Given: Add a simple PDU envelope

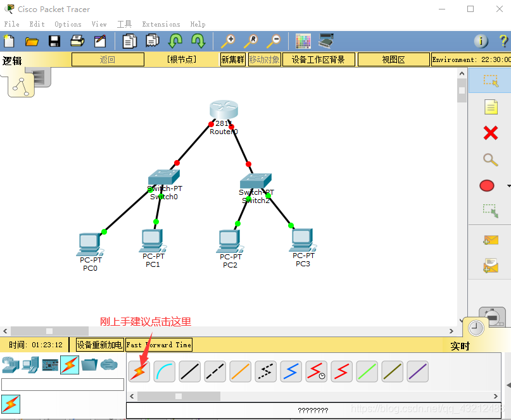Looking at the screenshot, I should pos(491,240).
